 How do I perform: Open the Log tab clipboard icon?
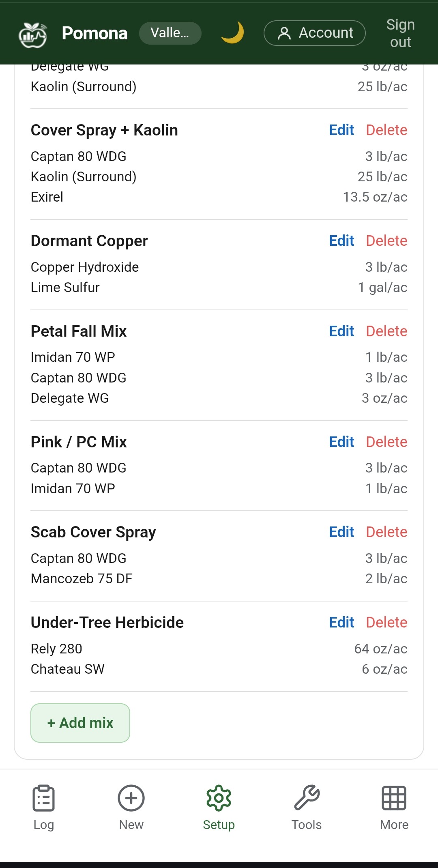click(43, 798)
